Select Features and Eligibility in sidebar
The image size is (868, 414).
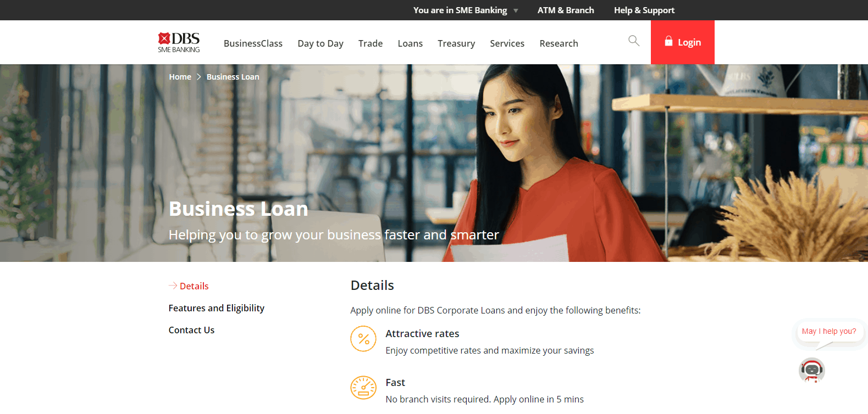click(x=216, y=308)
